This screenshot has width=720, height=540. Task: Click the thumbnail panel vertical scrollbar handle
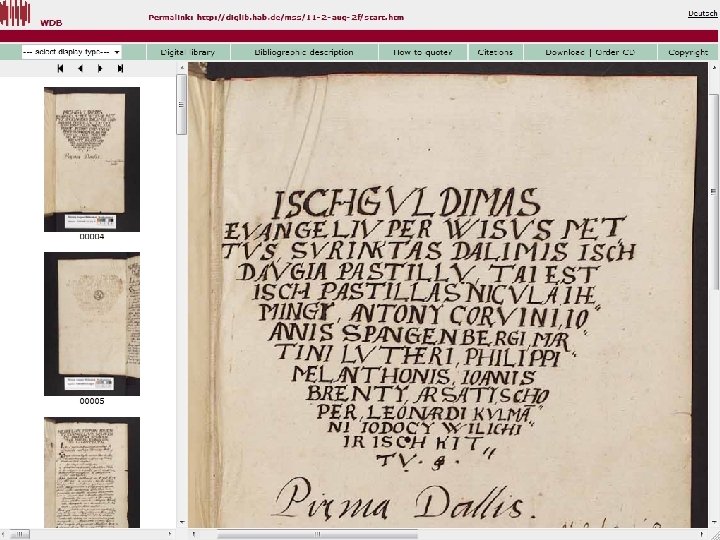[x=181, y=105]
